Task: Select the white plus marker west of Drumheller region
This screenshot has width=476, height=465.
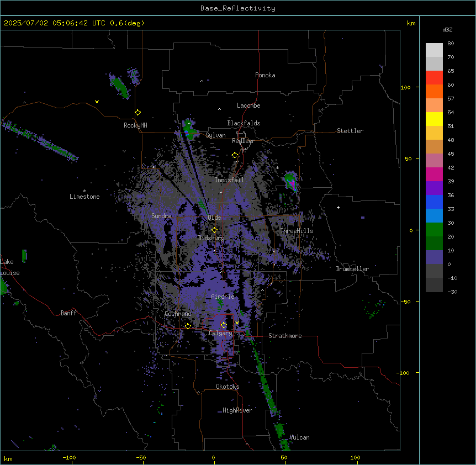Action: (338, 207)
